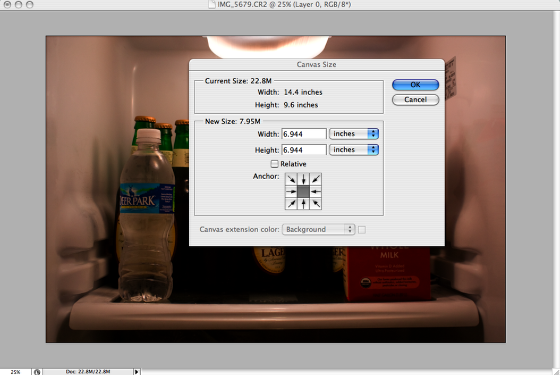Click the status bar icon beside 25% zoom
The height and width of the screenshot is (375, 560).
tap(37, 372)
